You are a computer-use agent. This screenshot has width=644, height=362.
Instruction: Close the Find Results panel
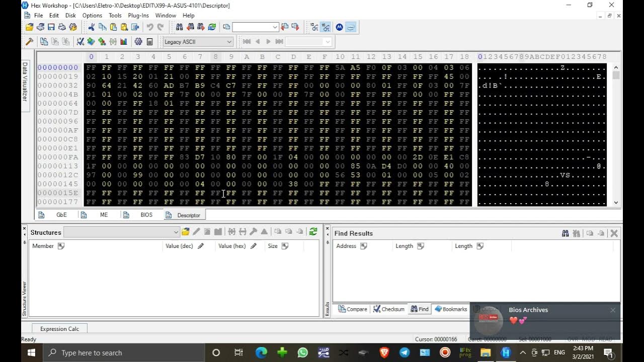[x=614, y=233]
